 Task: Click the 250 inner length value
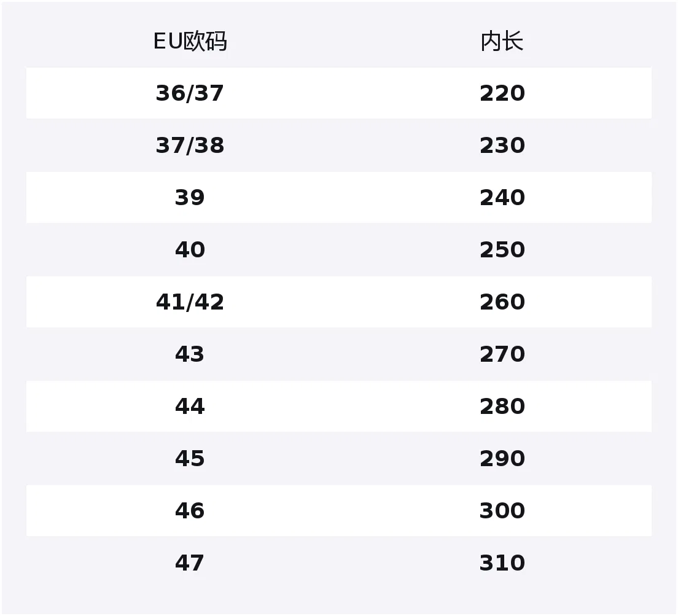[502, 250]
